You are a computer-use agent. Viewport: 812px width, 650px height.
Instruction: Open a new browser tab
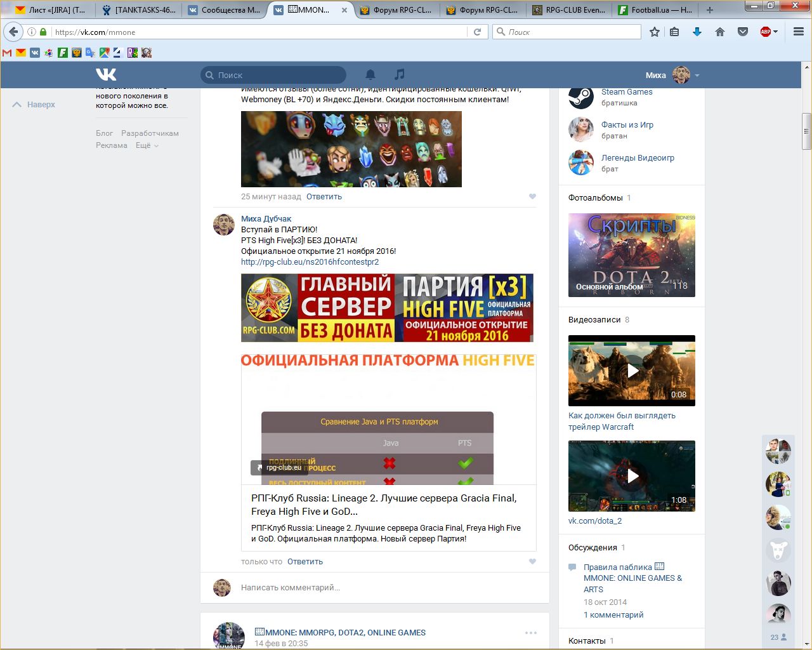[710, 10]
